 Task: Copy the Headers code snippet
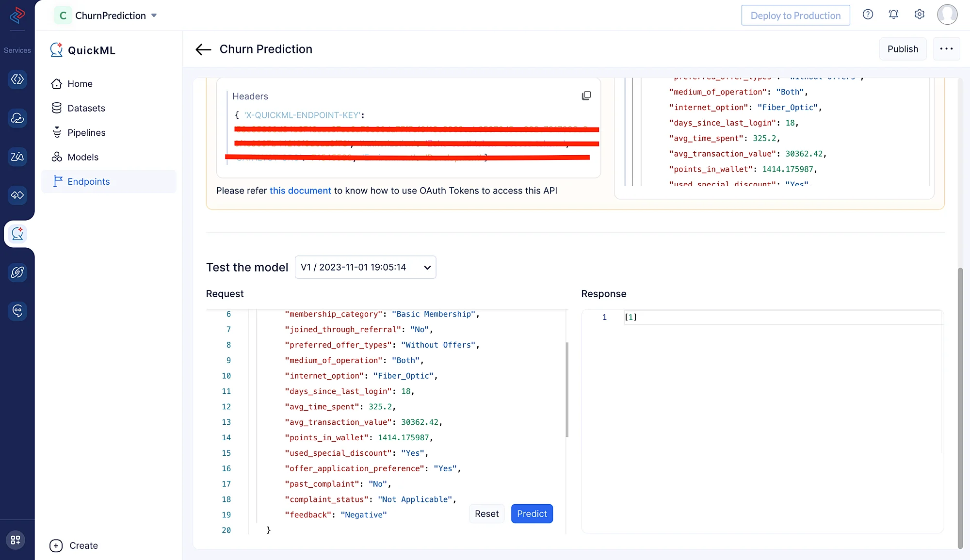point(586,96)
